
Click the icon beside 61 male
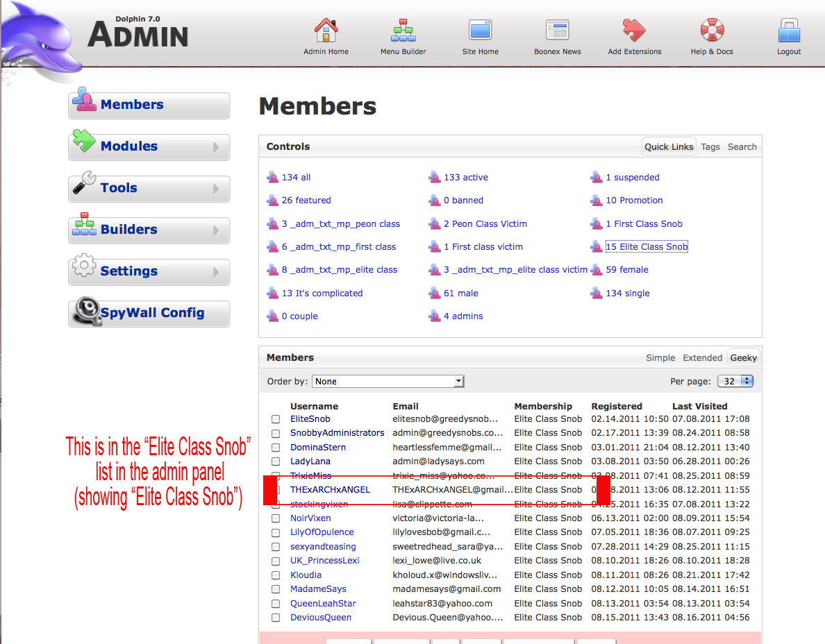coord(435,293)
